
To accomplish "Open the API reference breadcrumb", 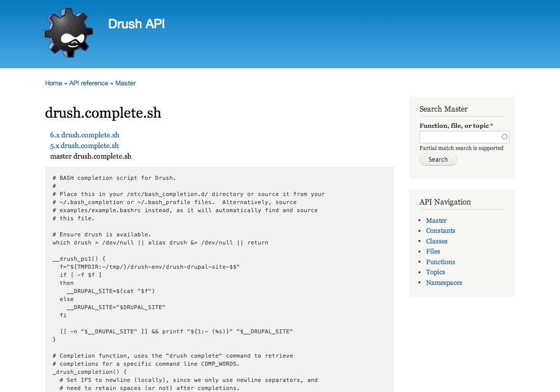I will pos(88,83).
